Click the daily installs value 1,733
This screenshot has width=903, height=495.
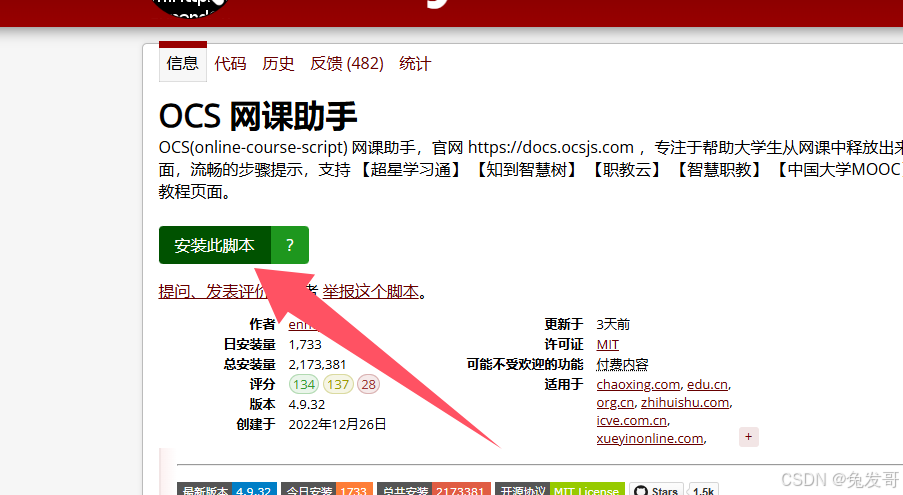pyautogui.click(x=305, y=345)
